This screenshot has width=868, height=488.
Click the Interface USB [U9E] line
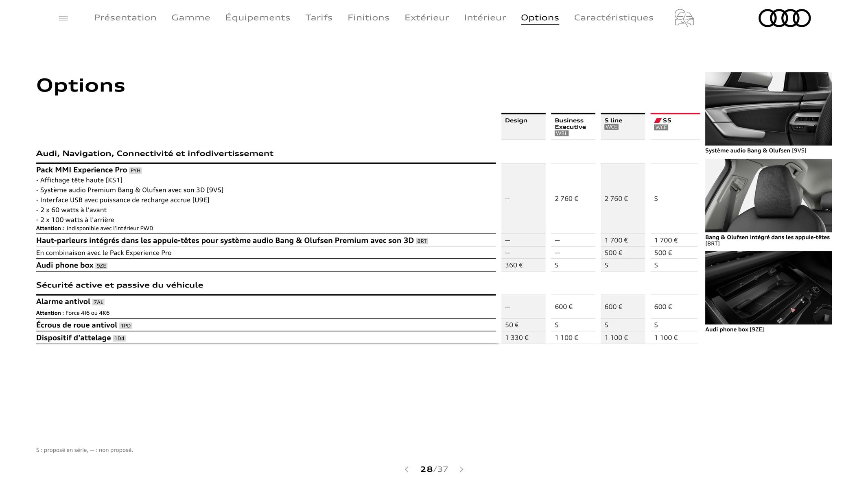point(123,200)
